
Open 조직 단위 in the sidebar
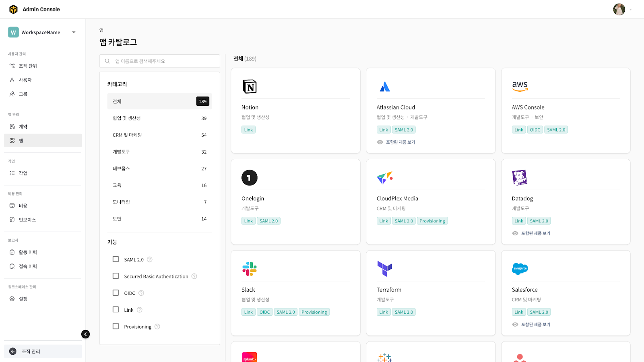pos(43,66)
